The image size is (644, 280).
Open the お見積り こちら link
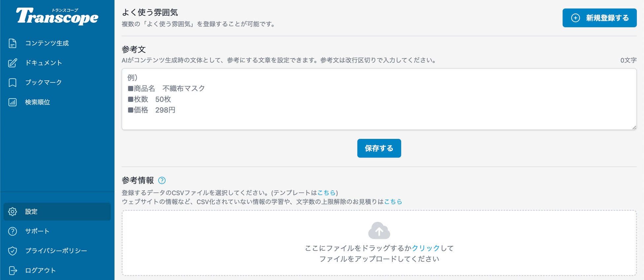tap(393, 202)
